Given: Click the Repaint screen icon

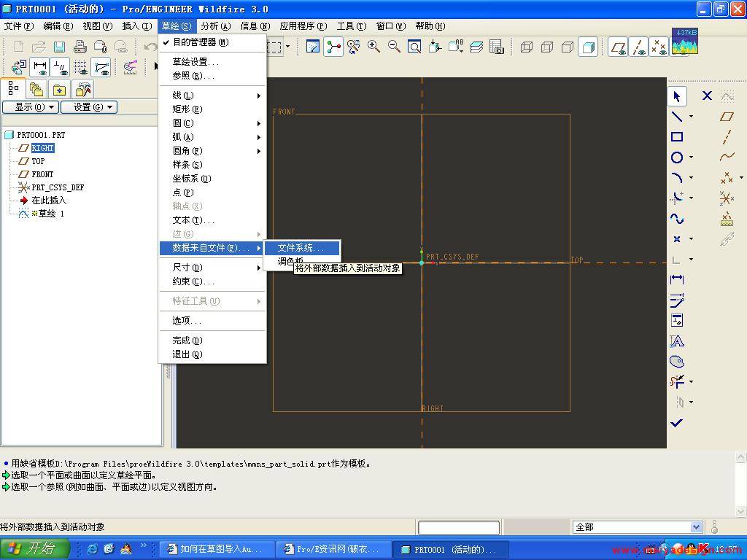Looking at the screenshot, I should (x=312, y=47).
